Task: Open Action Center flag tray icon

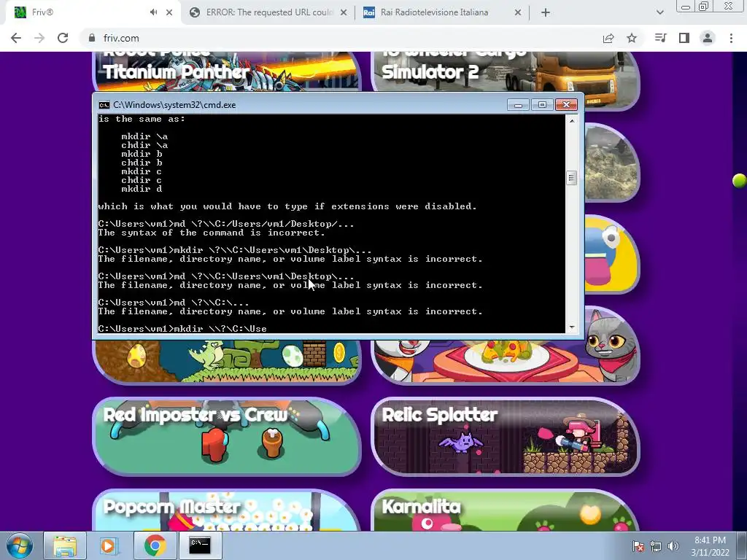Action: point(638,546)
